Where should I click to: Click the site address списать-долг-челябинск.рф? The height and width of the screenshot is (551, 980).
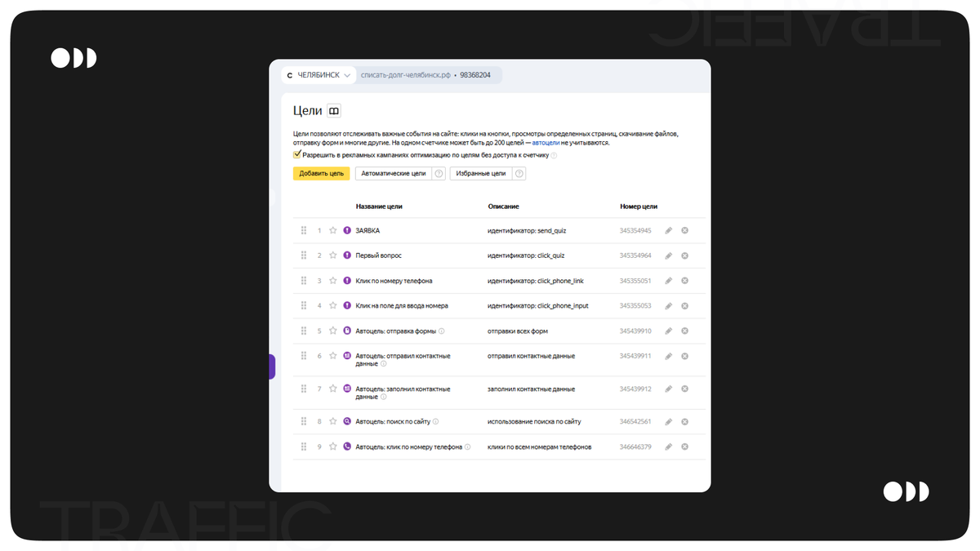[406, 75]
